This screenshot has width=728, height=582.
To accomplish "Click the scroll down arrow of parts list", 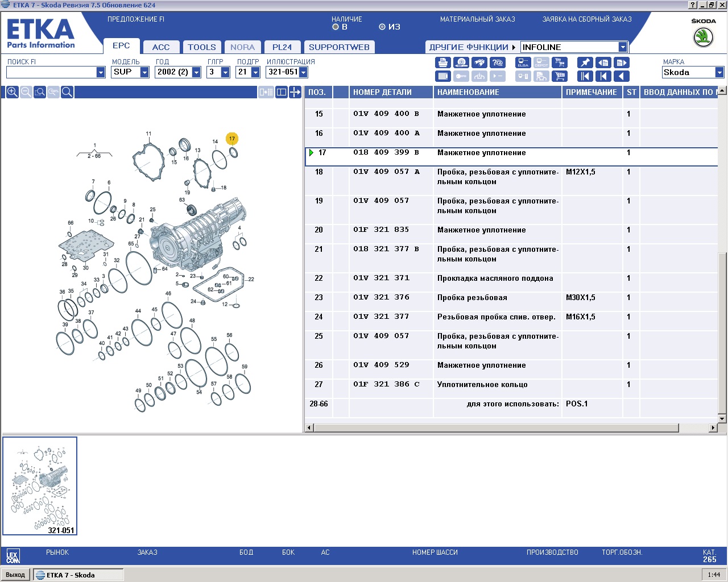I will click(722, 419).
